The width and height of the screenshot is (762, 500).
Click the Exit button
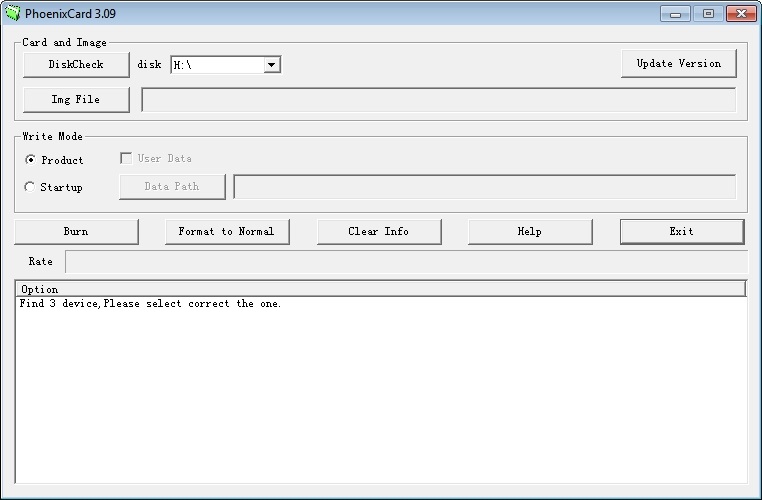click(682, 232)
